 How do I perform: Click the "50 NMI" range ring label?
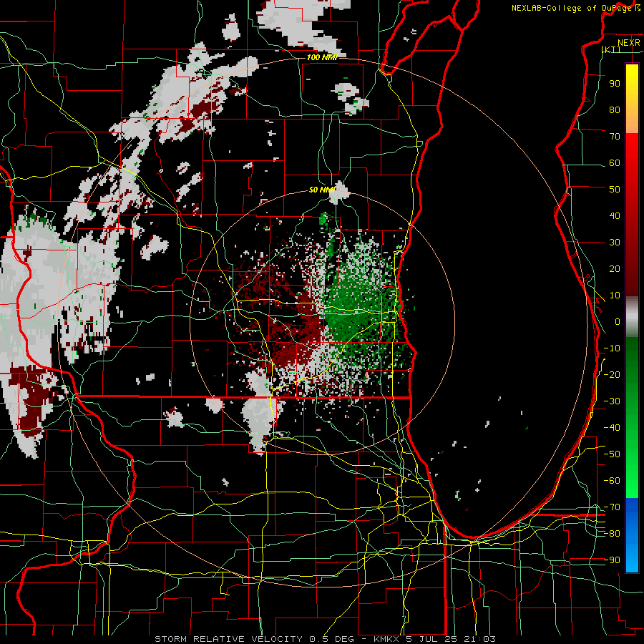click(322, 190)
